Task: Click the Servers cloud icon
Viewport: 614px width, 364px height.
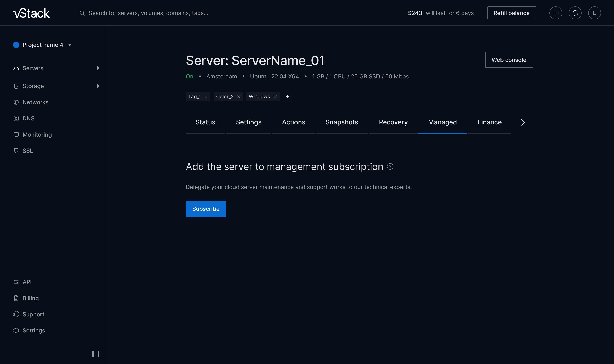Action: click(x=16, y=68)
